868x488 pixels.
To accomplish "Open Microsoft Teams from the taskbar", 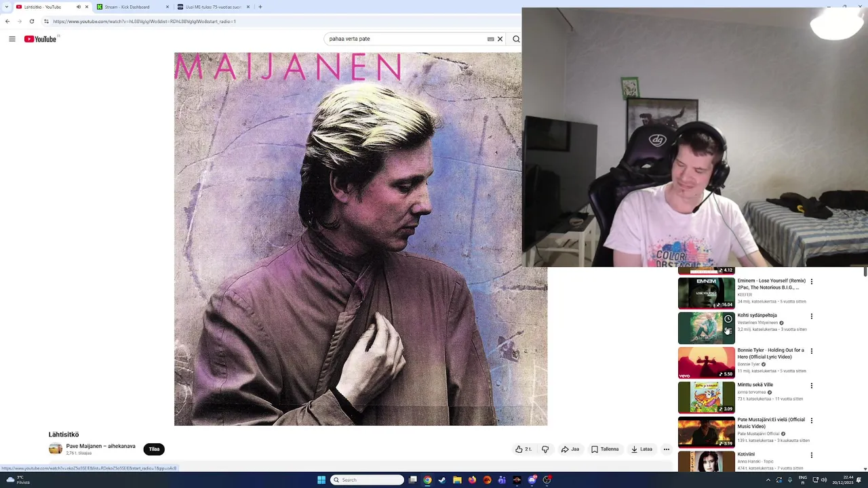I will [502, 480].
